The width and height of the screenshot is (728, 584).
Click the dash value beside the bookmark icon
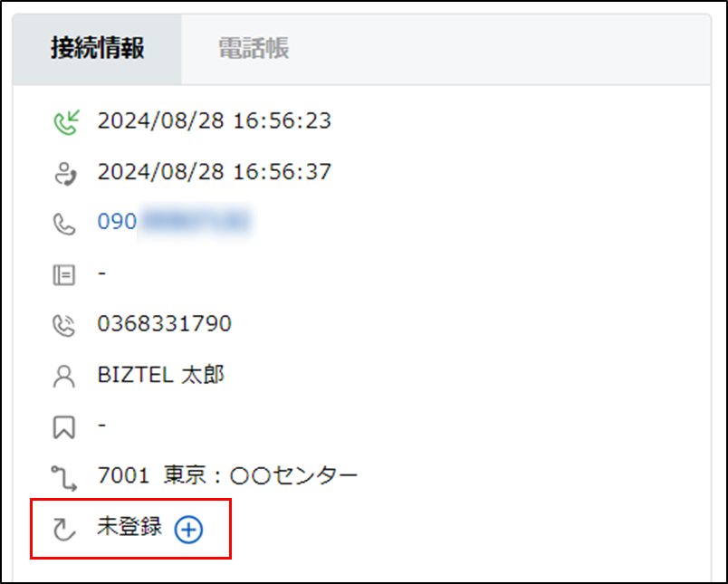(x=102, y=425)
